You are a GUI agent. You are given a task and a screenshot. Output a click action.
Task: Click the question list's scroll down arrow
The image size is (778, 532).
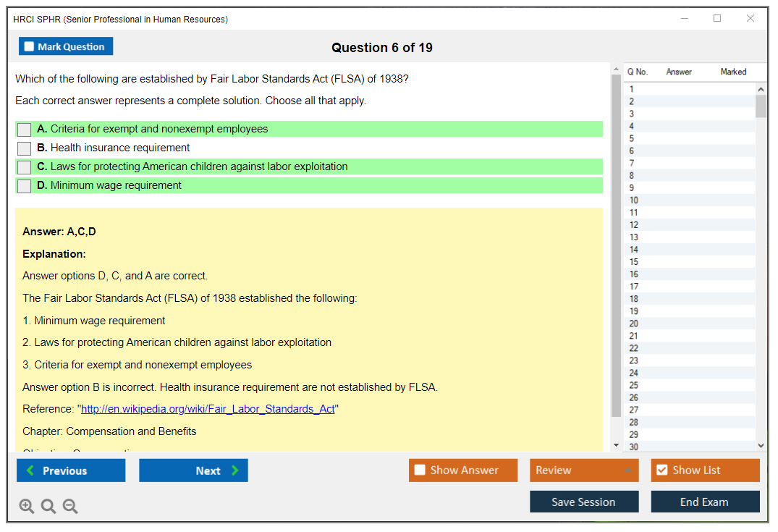[760, 446]
